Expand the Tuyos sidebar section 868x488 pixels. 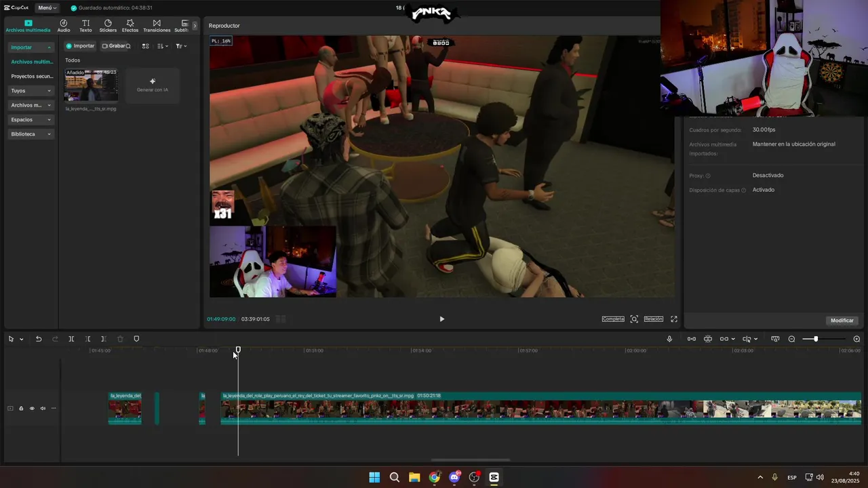(31, 91)
